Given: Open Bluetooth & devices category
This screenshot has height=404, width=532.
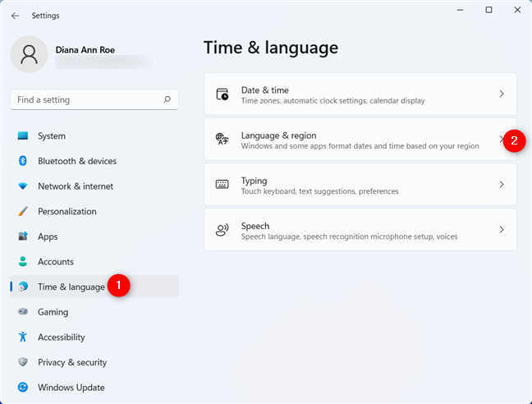Looking at the screenshot, I should coord(94,161).
